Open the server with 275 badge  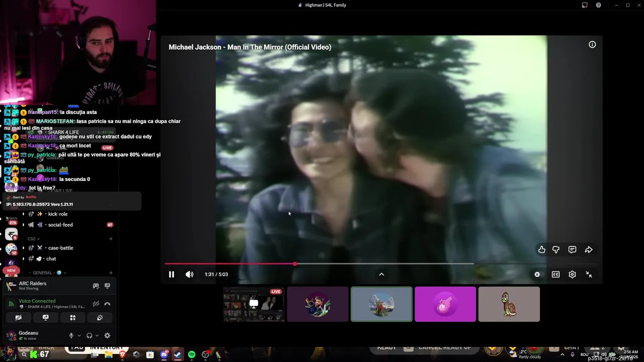pos(11,220)
